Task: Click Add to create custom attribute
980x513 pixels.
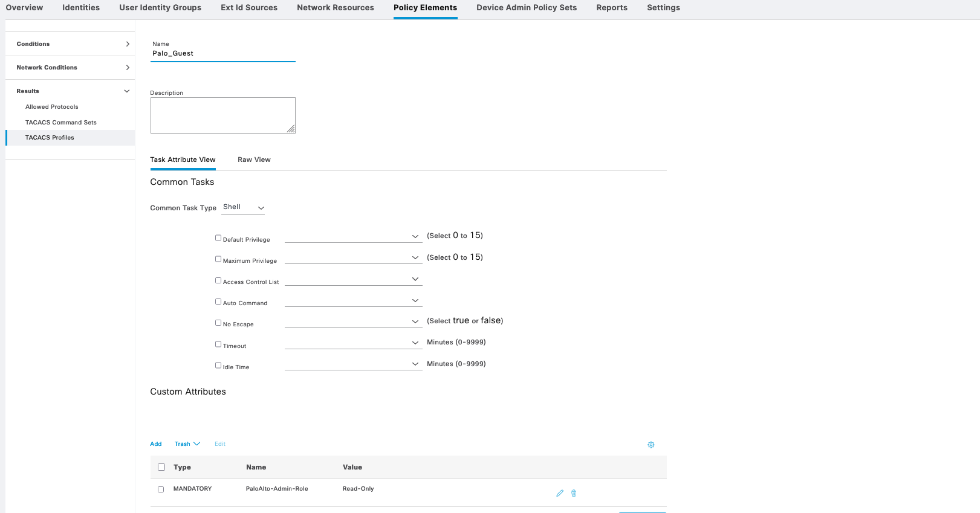Action: [156, 444]
